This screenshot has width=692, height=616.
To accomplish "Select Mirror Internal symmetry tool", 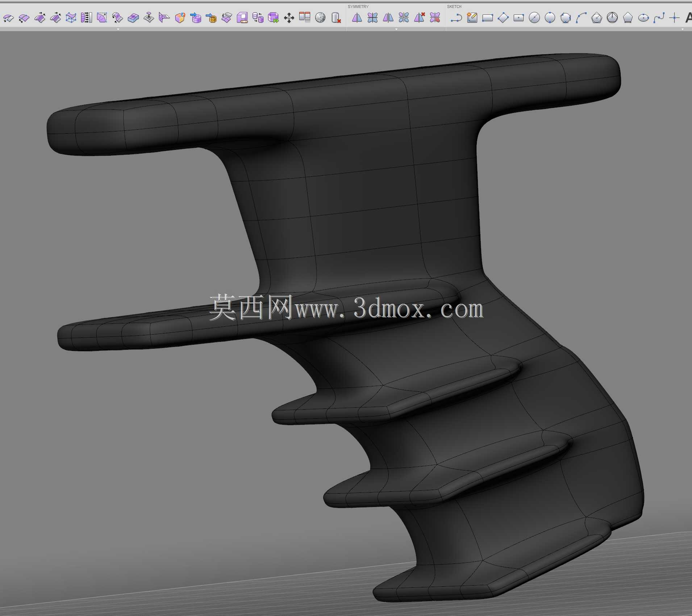I will pyautogui.click(x=357, y=17).
